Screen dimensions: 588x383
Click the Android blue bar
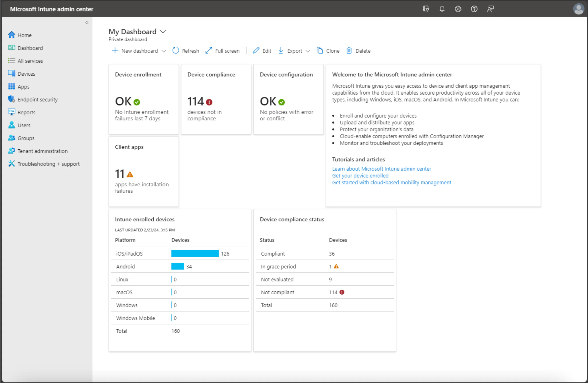[178, 266]
